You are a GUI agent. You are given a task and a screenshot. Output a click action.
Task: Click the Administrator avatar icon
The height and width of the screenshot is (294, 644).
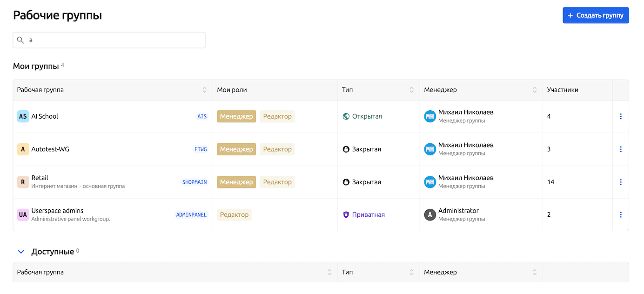pyautogui.click(x=430, y=214)
